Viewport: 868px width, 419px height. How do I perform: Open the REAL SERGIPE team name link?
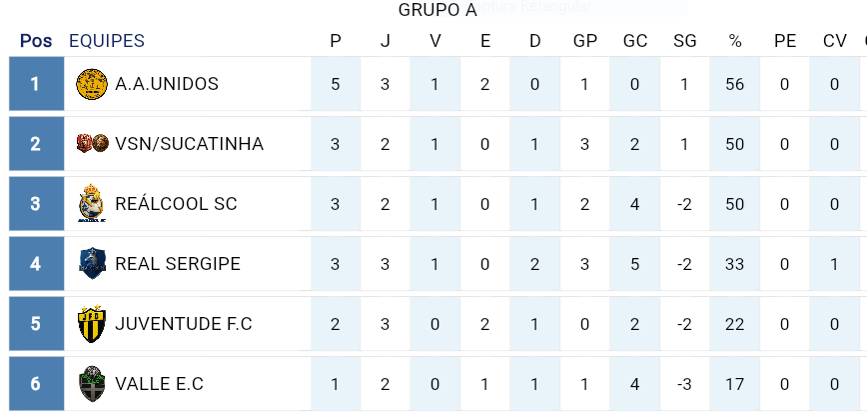coord(178,264)
